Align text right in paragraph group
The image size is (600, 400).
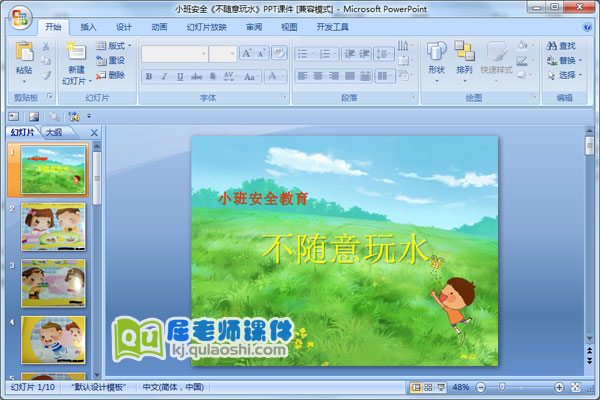coord(334,76)
